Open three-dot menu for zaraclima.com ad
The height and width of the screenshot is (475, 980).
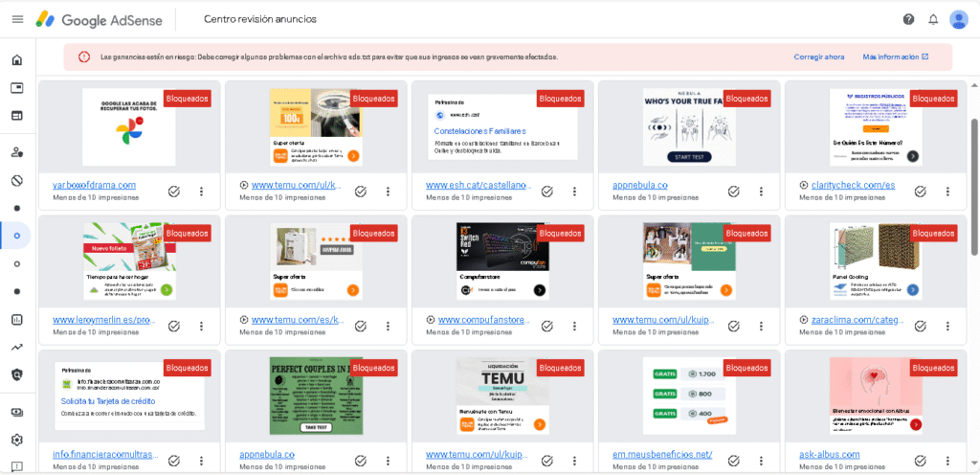click(947, 326)
